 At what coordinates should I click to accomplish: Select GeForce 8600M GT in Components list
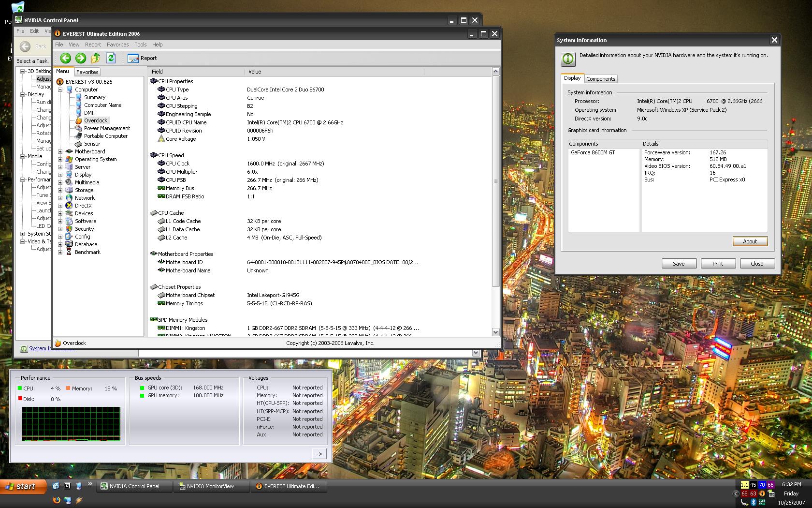pos(593,152)
